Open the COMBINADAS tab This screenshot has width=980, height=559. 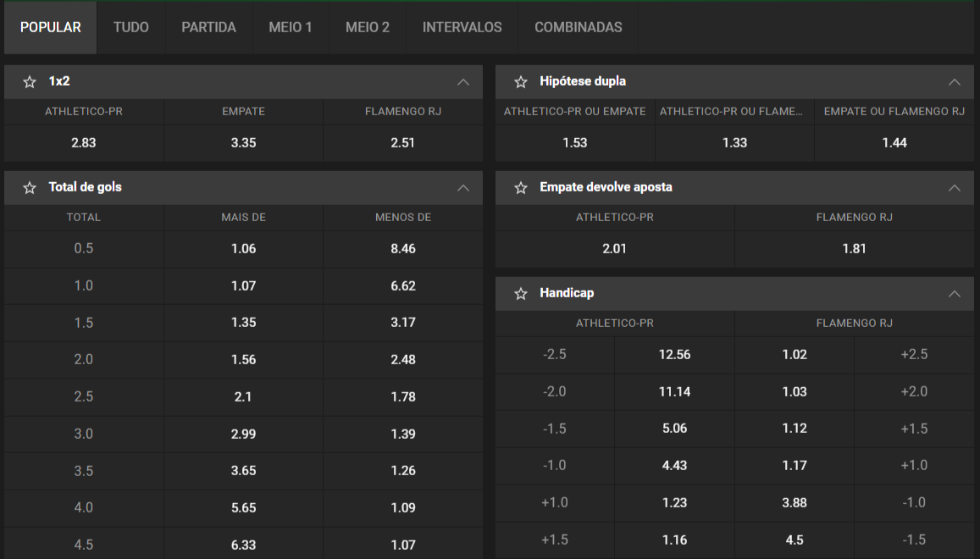click(579, 27)
